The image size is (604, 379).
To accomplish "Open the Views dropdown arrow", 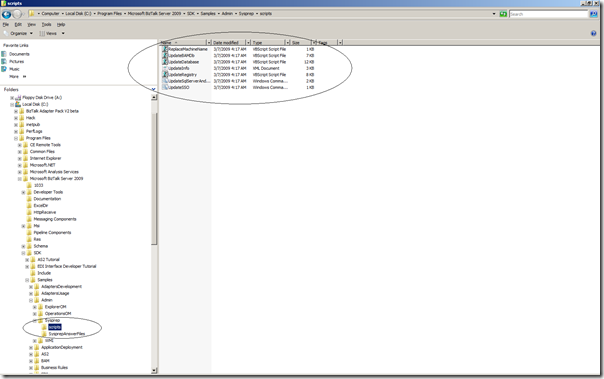I will [x=63, y=34].
